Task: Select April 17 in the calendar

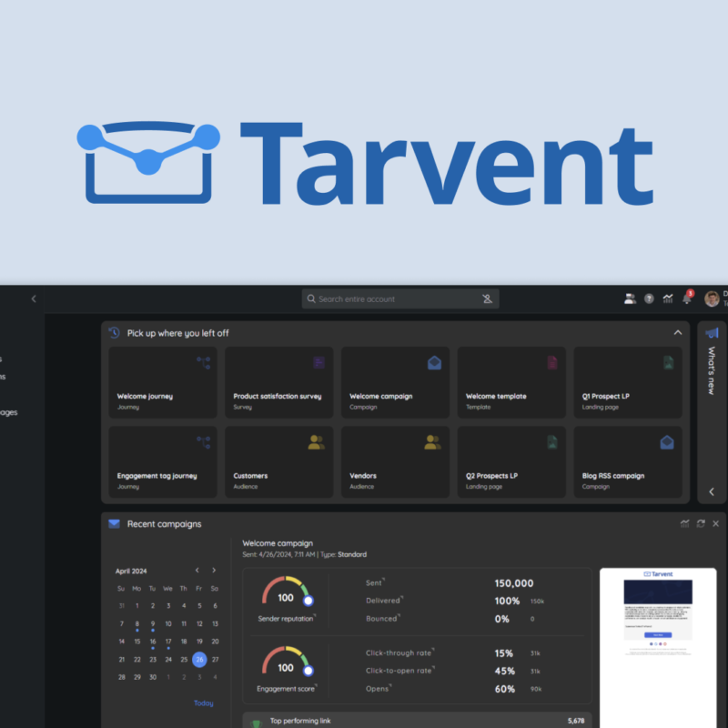Action: 168,642
